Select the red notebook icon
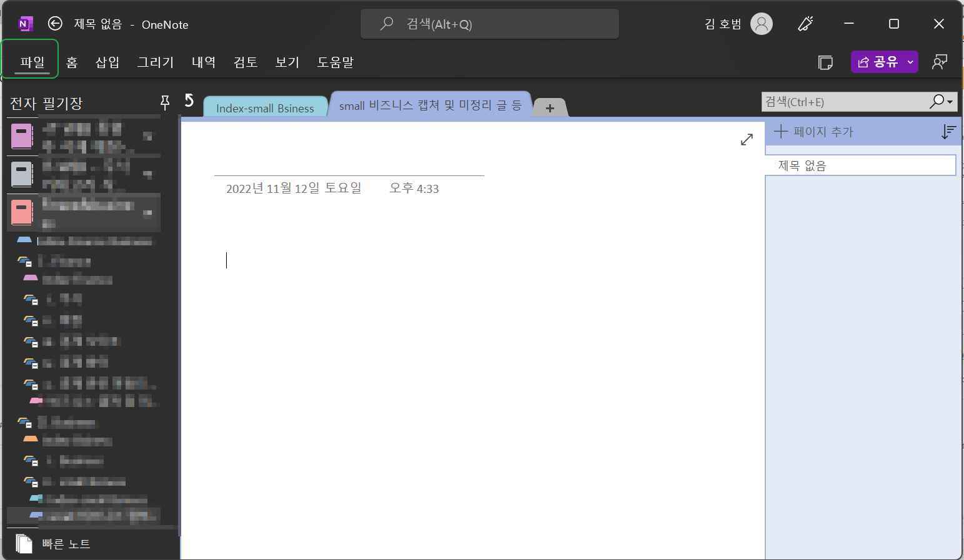The height and width of the screenshot is (560, 964). (x=22, y=213)
